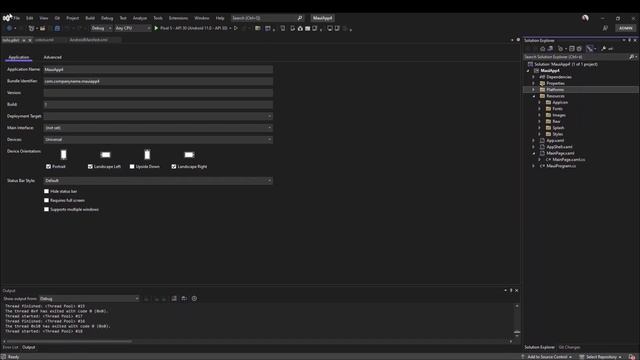Click the toggle word wrap output icon

184,298
